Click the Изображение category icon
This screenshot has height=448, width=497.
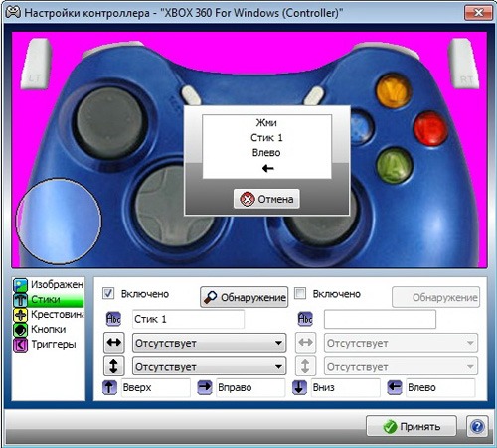[x=20, y=284]
